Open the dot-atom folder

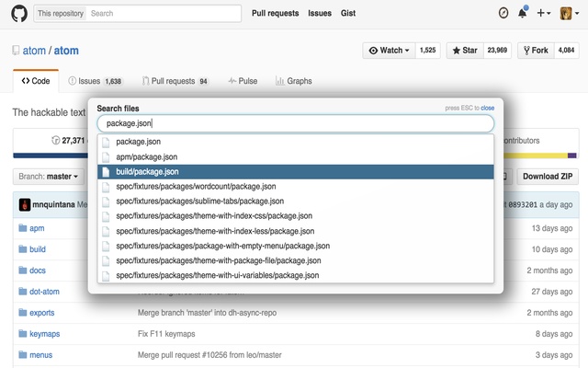coord(44,292)
